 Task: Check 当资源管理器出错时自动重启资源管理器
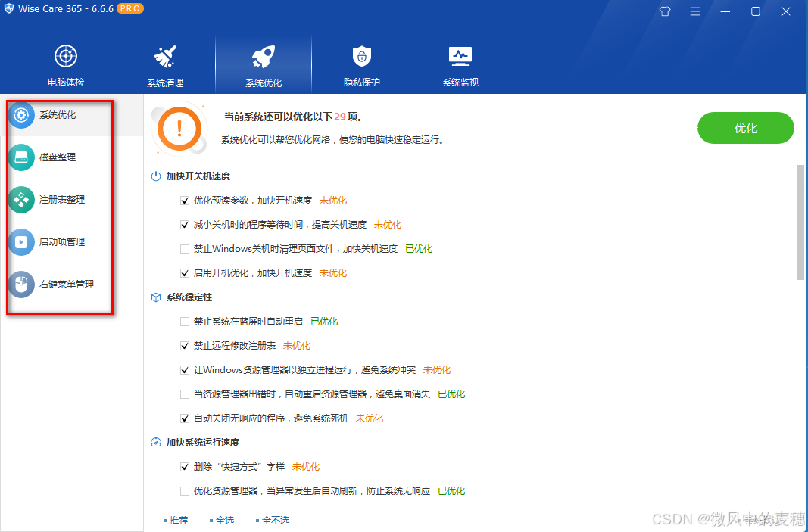click(185, 394)
